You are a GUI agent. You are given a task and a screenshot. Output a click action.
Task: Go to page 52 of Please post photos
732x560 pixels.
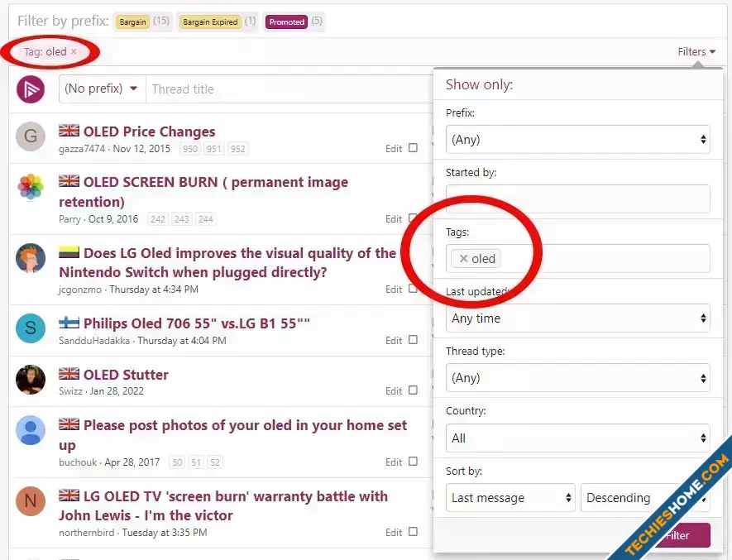click(215, 462)
